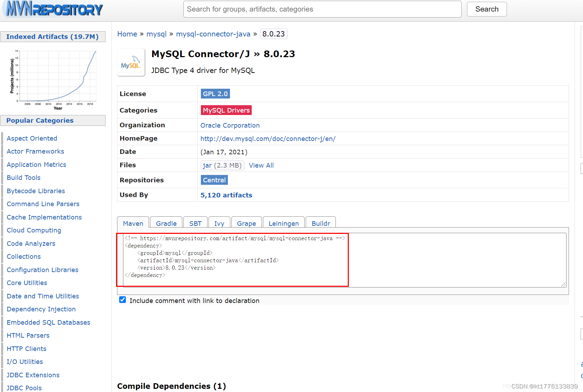Download the jar (2.3 MB) file
The width and height of the screenshot is (583, 392).
[222, 165]
